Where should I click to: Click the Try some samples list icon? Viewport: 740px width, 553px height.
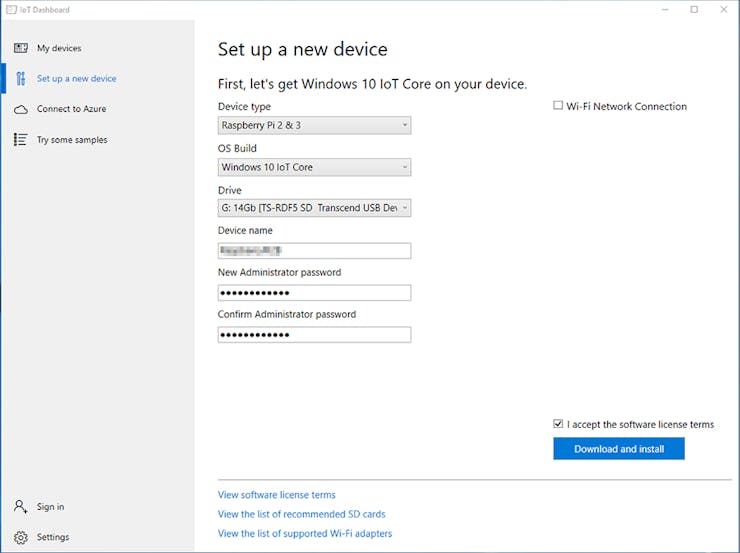(x=21, y=140)
